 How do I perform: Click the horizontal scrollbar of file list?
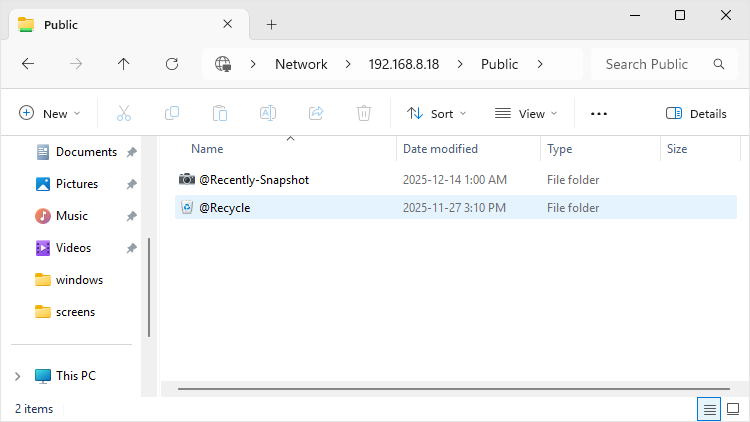tap(453, 389)
